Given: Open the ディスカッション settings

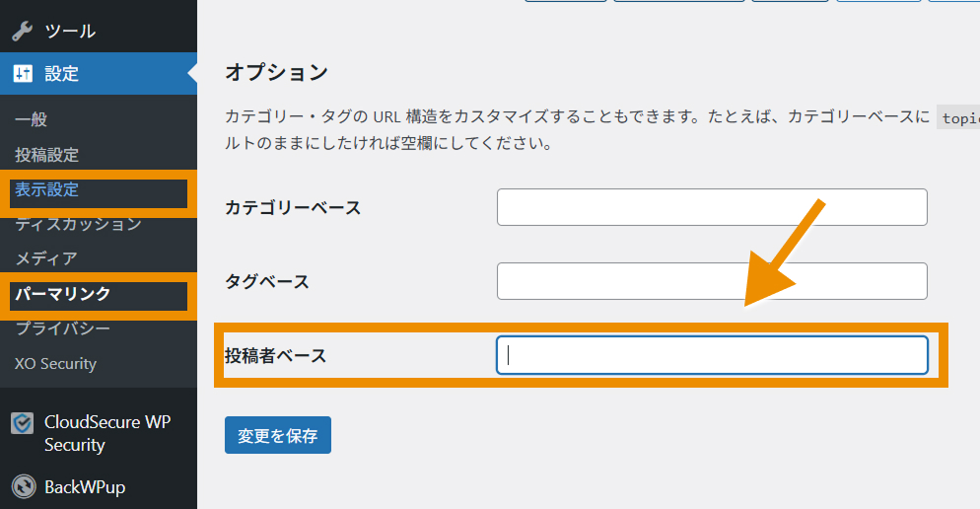Looking at the screenshot, I should coord(79,224).
